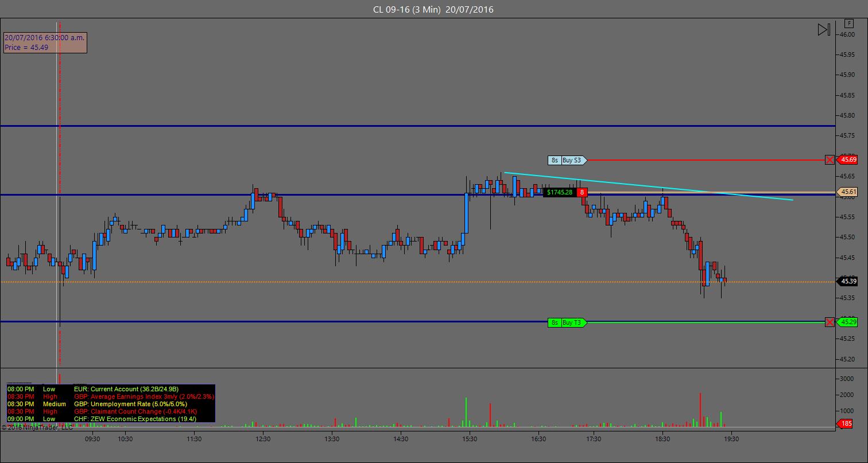Select the red 45.69 stop price marker
This screenshot has height=463, width=868.
click(848, 159)
